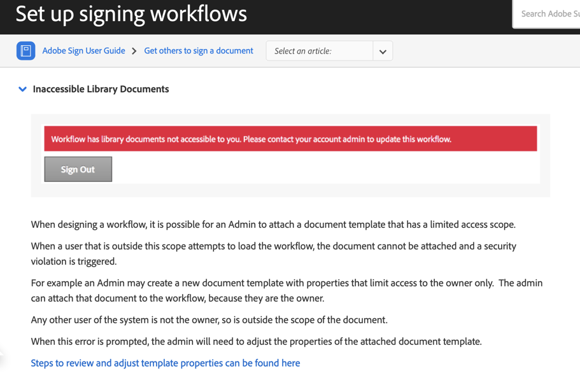580x392 pixels.
Task: Click the error message text in the banner
Action: 251,138
